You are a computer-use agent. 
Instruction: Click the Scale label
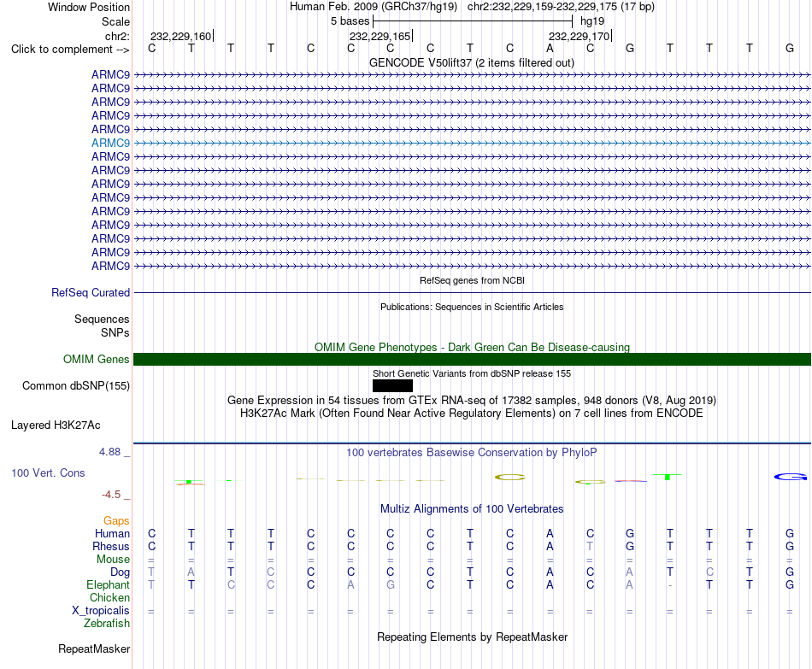click(x=115, y=21)
